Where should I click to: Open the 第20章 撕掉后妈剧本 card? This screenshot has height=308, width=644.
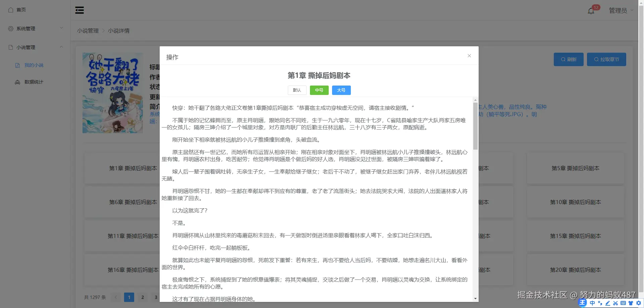[x=576, y=270]
